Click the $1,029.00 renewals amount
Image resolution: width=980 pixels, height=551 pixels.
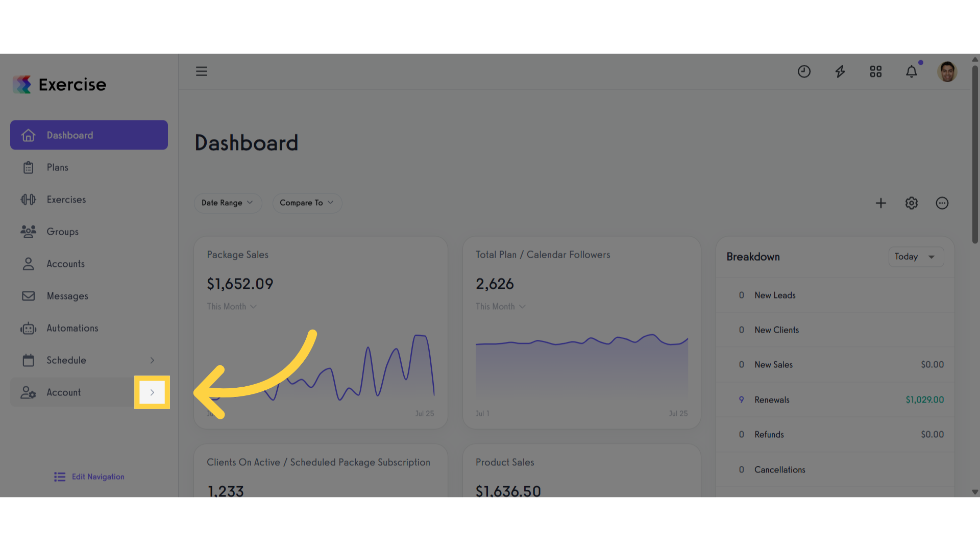pyautogui.click(x=925, y=400)
